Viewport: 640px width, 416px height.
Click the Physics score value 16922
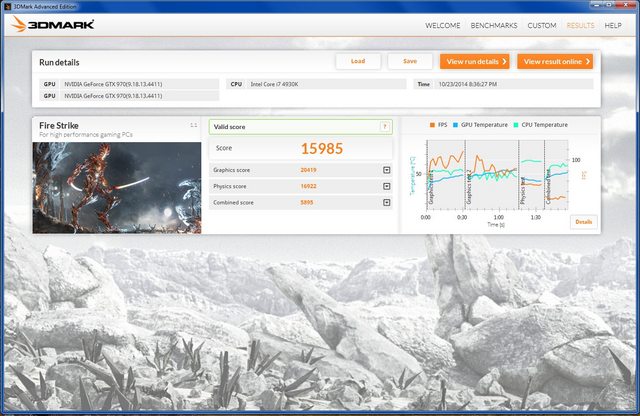point(308,186)
